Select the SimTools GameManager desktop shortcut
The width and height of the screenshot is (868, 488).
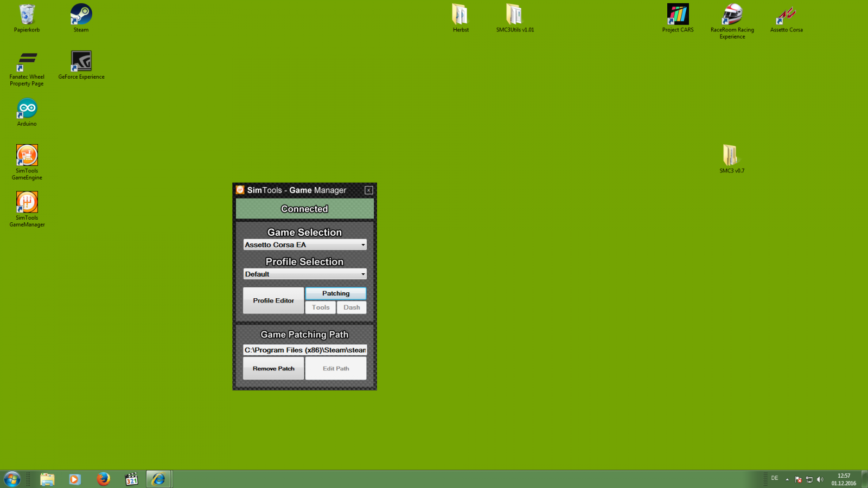click(x=27, y=209)
